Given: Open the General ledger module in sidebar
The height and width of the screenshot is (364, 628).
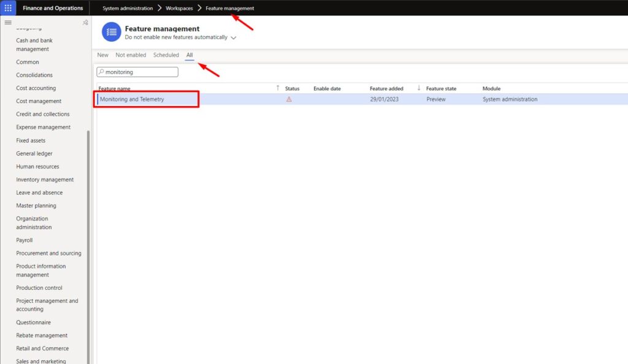Looking at the screenshot, I should [x=35, y=153].
